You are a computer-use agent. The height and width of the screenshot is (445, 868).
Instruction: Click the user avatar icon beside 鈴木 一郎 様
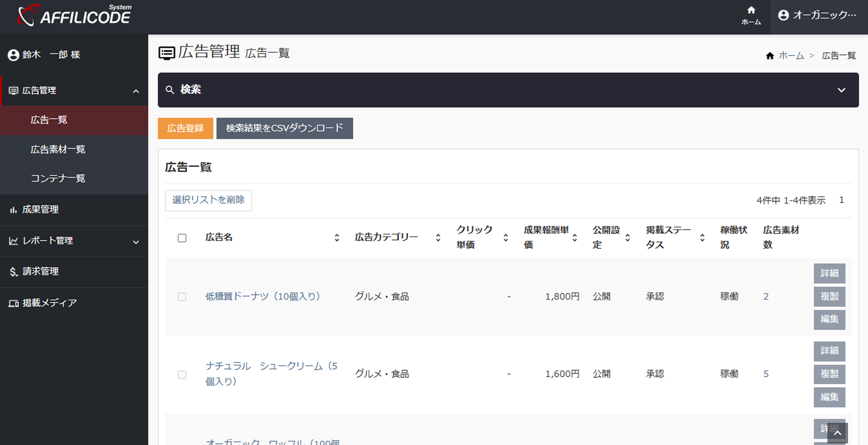[x=14, y=55]
